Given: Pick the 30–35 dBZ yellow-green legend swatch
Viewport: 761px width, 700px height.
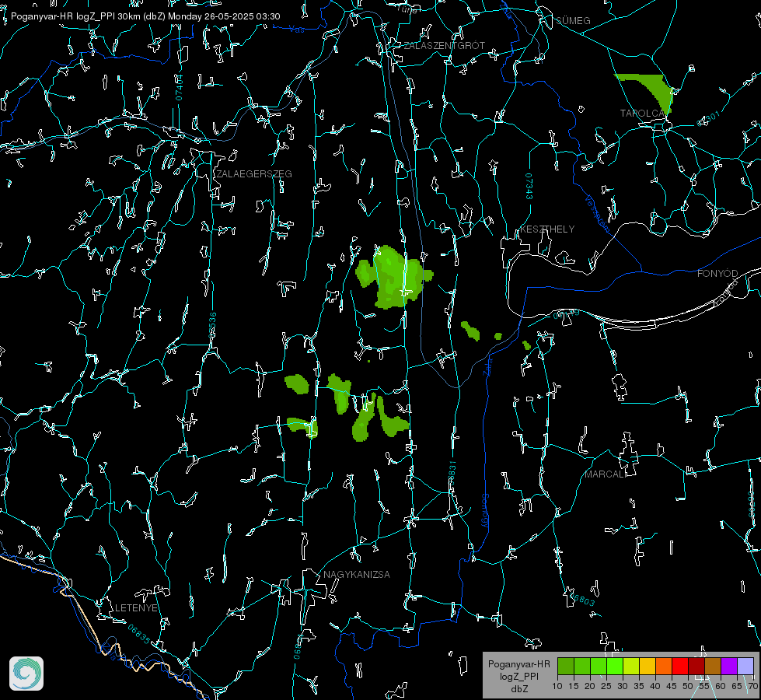Looking at the screenshot, I should pyautogui.click(x=631, y=666).
